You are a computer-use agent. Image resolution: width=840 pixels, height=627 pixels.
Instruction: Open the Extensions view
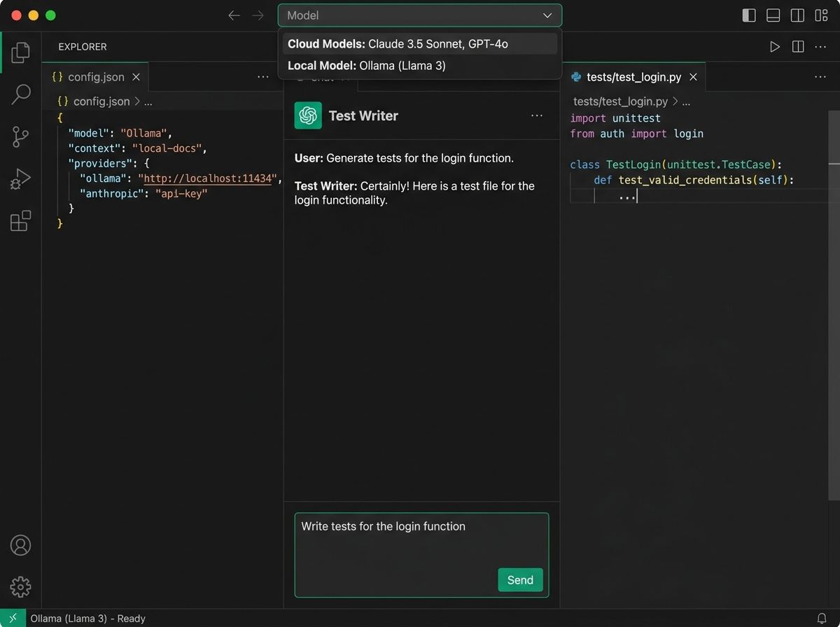(x=21, y=221)
